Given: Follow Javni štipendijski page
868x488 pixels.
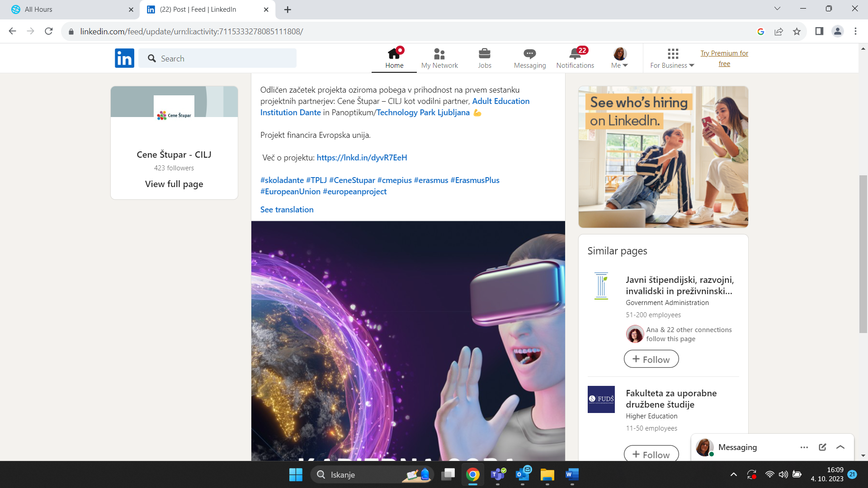Looking at the screenshot, I should pyautogui.click(x=651, y=359).
